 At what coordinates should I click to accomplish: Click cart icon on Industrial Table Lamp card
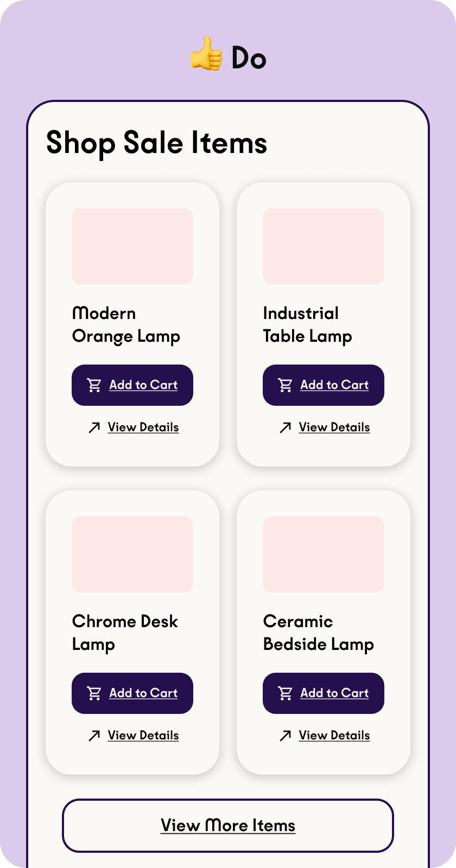click(286, 385)
